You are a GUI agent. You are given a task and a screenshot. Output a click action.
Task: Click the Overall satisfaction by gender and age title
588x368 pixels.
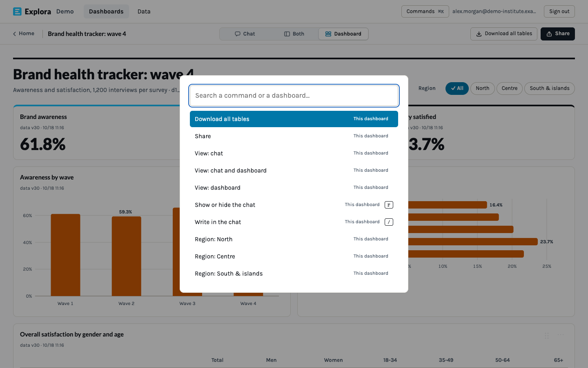click(x=72, y=334)
